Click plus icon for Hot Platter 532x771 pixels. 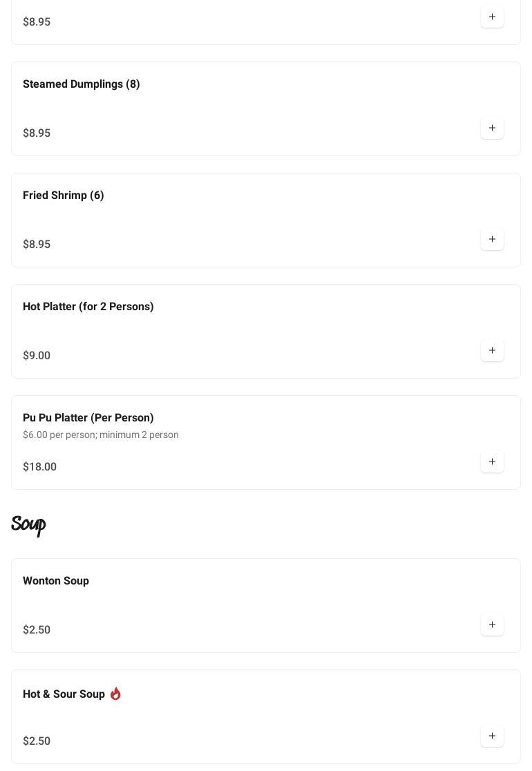pos(492,350)
